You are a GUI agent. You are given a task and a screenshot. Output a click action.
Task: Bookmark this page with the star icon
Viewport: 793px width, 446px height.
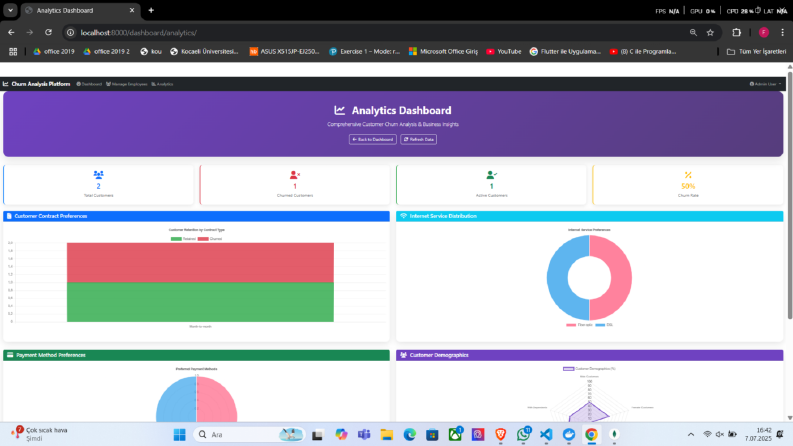tap(710, 32)
